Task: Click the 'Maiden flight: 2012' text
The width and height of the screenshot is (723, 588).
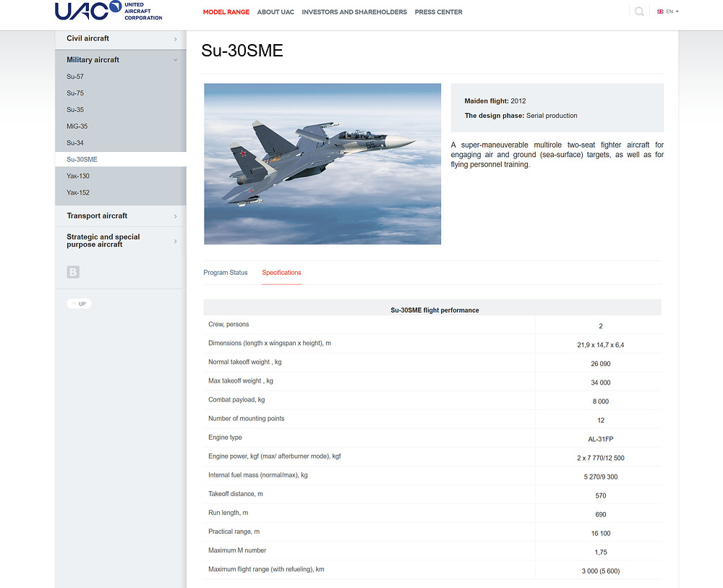Action: (495, 101)
